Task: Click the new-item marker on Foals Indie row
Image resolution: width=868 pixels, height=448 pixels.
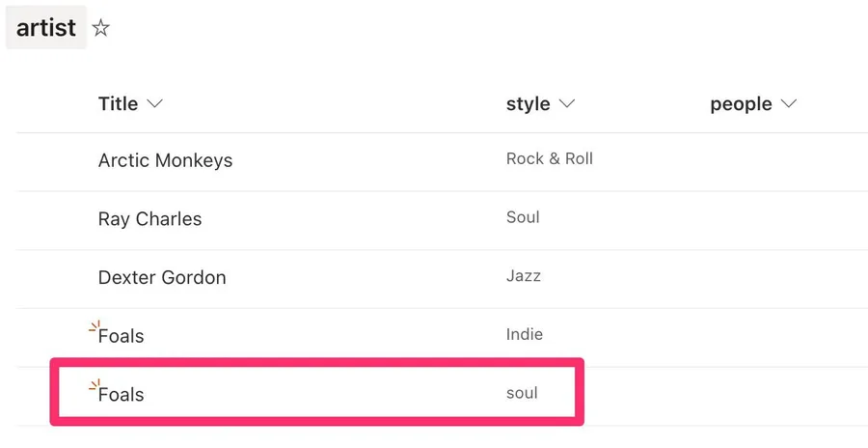Action: point(95,327)
